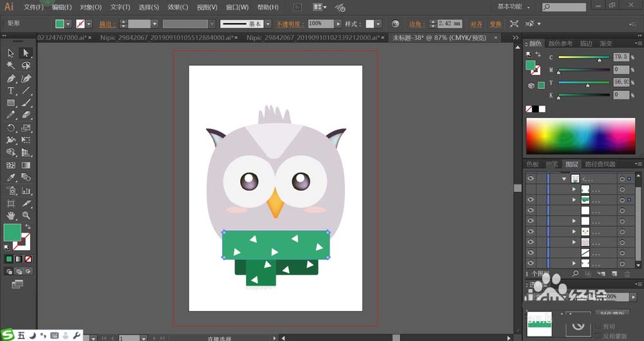Switch to the 渐变 (Gradient) panel tab

point(606,43)
